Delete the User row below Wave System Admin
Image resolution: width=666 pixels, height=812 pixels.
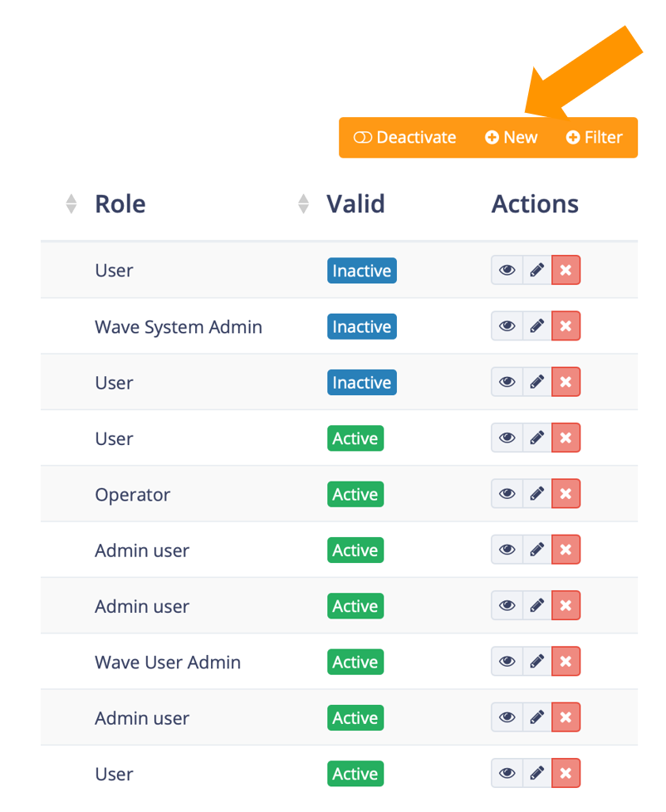[x=566, y=382]
